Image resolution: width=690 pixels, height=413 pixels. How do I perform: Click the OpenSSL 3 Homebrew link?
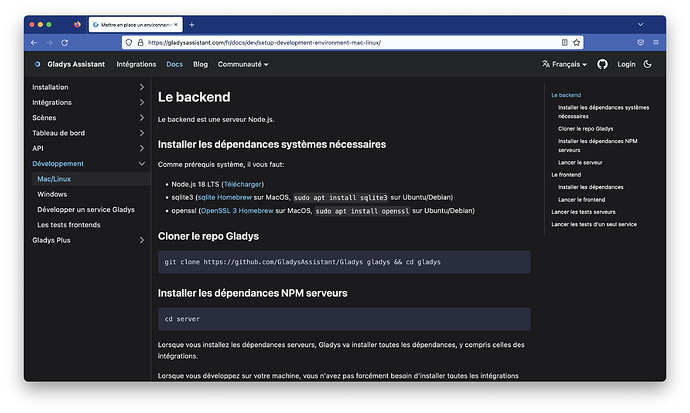pyautogui.click(x=237, y=211)
